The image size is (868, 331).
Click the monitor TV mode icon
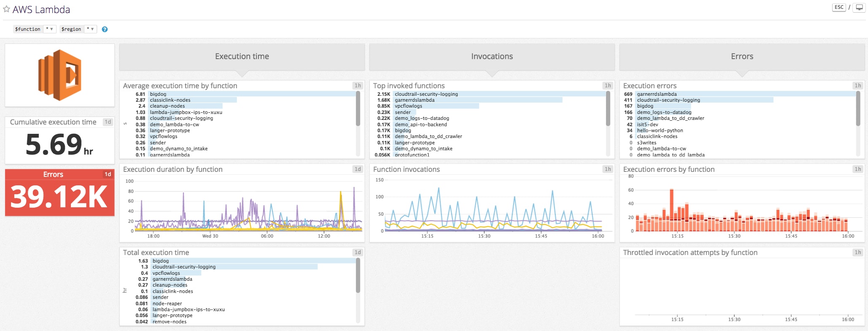pos(859,8)
